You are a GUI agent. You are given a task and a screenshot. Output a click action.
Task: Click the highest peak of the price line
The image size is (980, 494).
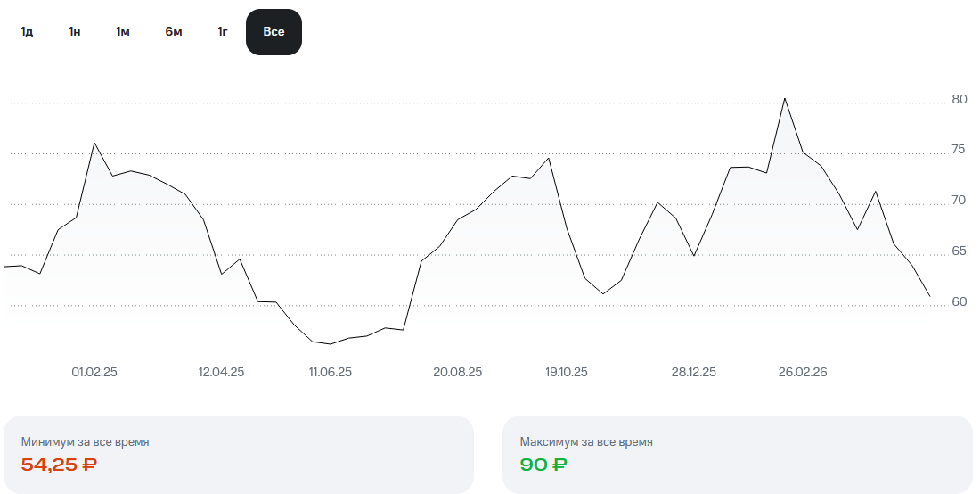[784, 99]
